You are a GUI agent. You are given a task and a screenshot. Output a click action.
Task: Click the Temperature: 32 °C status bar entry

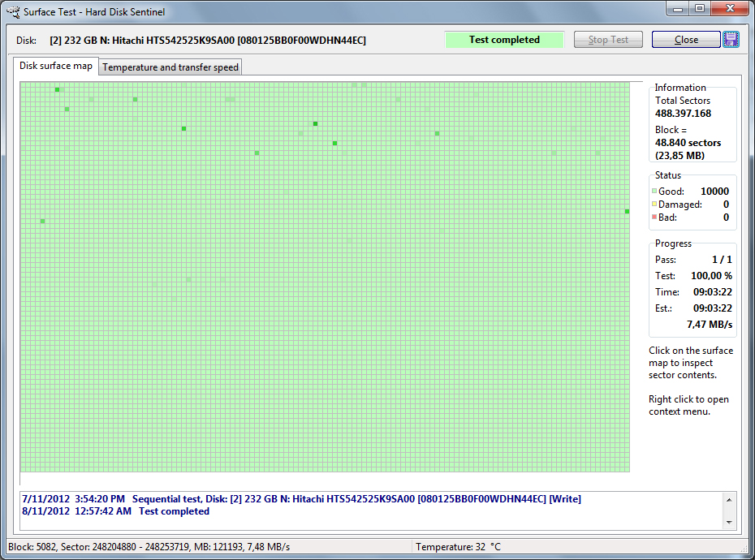click(x=458, y=546)
